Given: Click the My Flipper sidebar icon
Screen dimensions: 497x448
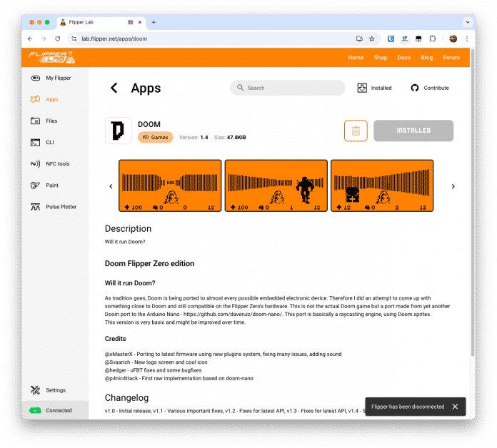Looking at the screenshot, I should (x=35, y=78).
